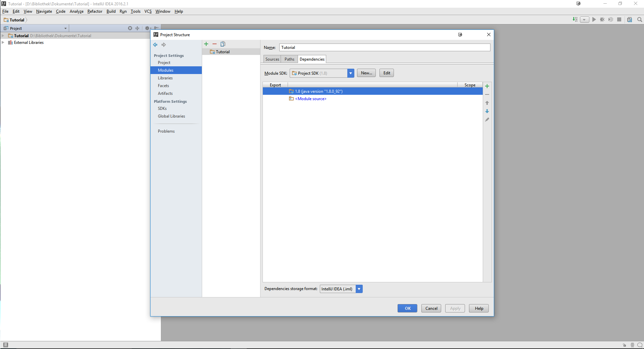The image size is (644, 349).
Task: Add a dependency with the green plus
Action: (487, 86)
